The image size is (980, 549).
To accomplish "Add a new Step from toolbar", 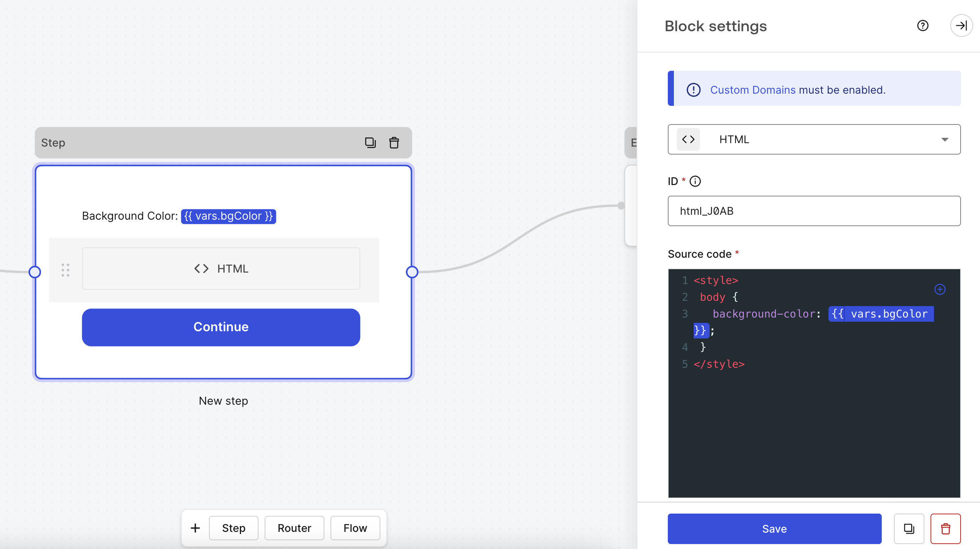I will click(233, 528).
